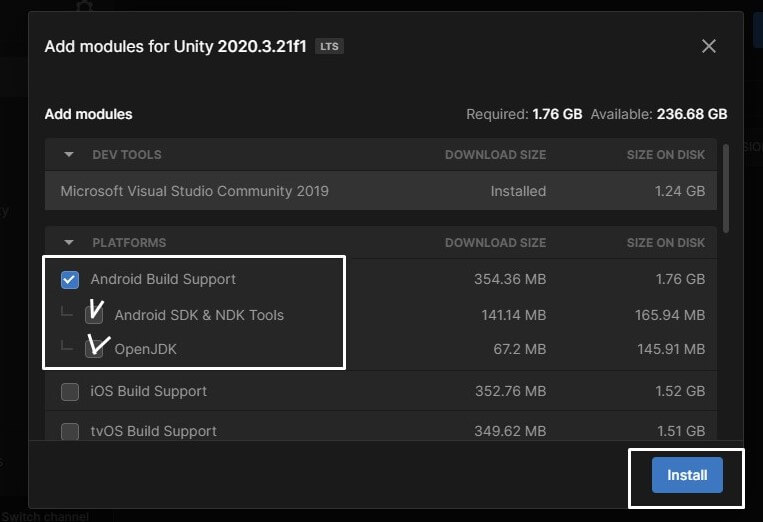
Task: Close the Add modules dialog
Action: [708, 46]
